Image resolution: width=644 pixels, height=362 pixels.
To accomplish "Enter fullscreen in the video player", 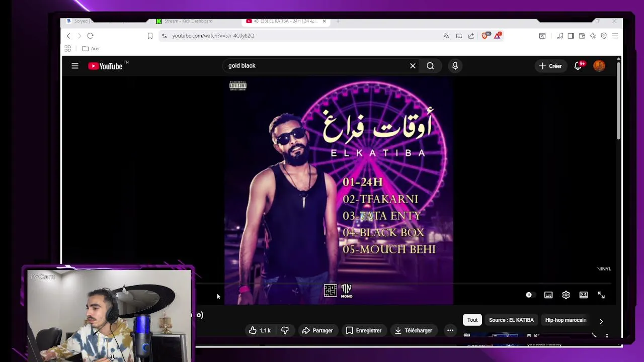I will (x=601, y=295).
